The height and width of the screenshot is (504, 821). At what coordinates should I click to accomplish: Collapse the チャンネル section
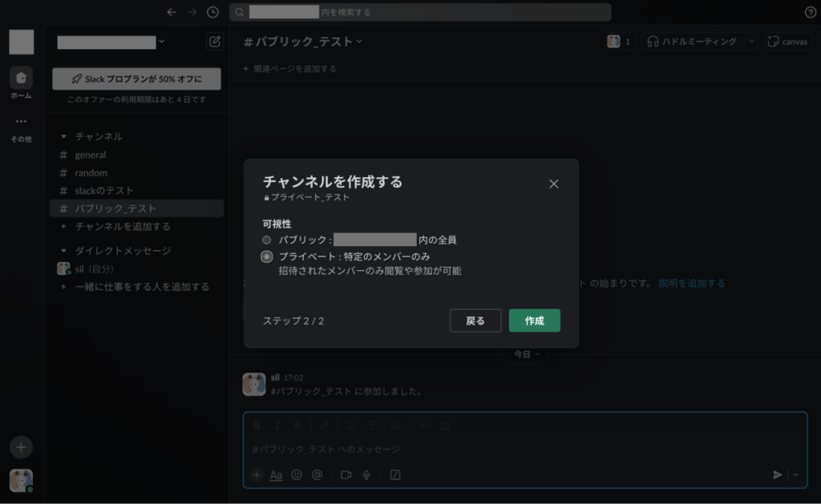click(x=64, y=137)
